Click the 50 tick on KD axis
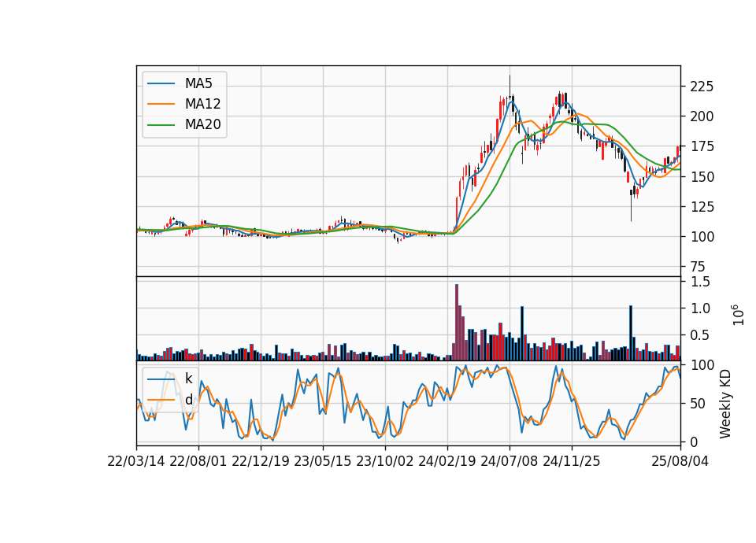Viewport: 756px width, 543px height. click(698, 404)
